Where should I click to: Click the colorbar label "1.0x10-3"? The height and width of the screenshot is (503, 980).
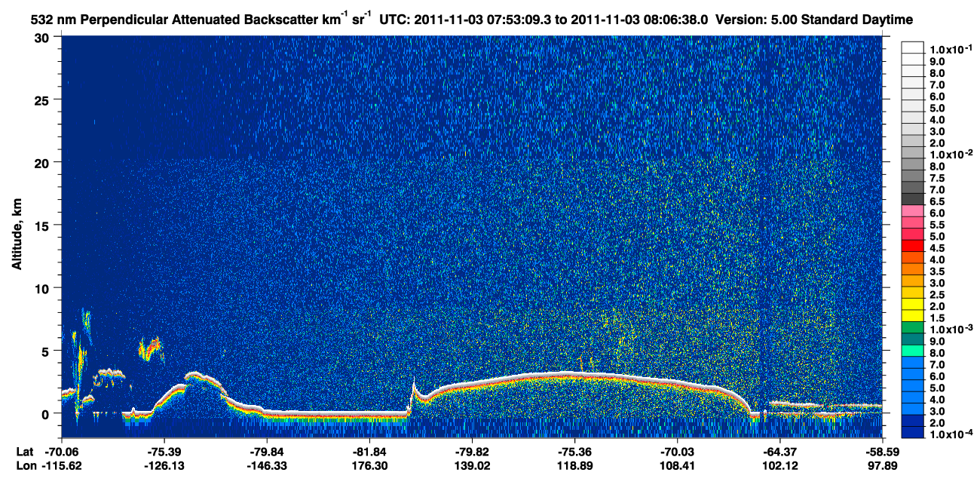coord(951,330)
